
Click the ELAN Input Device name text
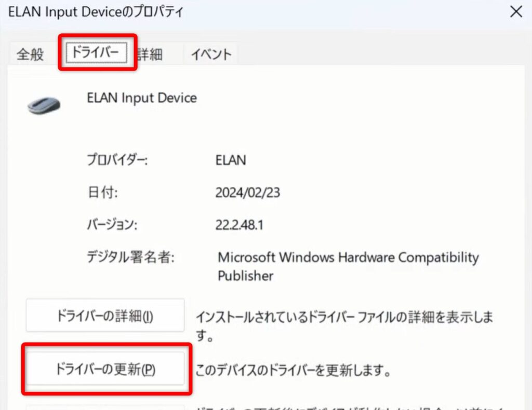tap(141, 98)
